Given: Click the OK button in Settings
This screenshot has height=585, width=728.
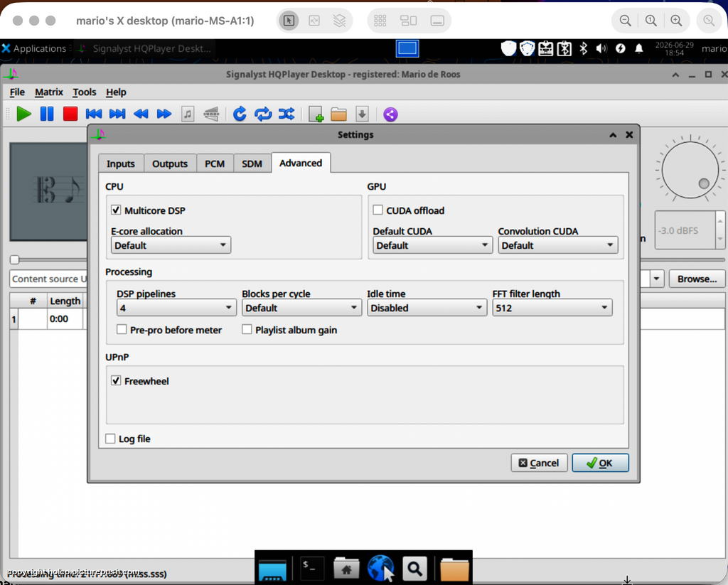Looking at the screenshot, I should coord(600,463).
